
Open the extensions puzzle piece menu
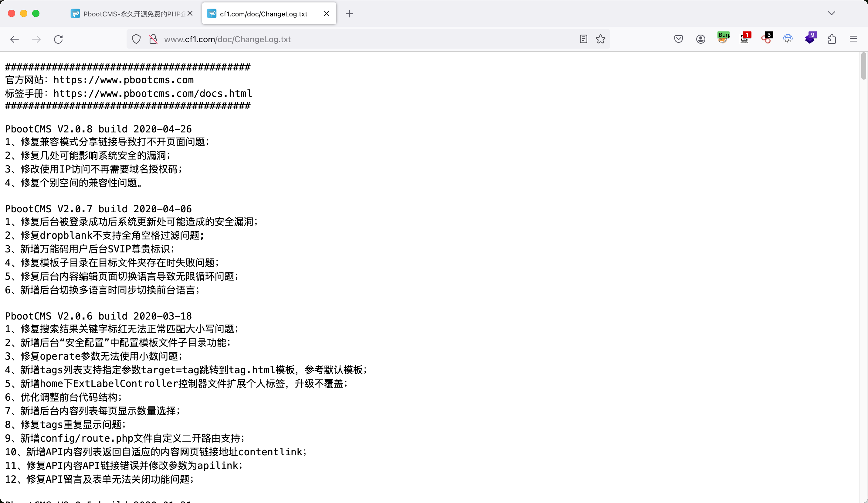(x=832, y=39)
